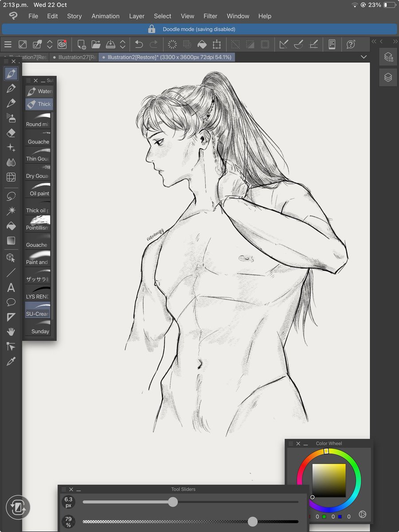Select the Brush tool (active tool)
This screenshot has height=532, width=399.
pos(11,74)
